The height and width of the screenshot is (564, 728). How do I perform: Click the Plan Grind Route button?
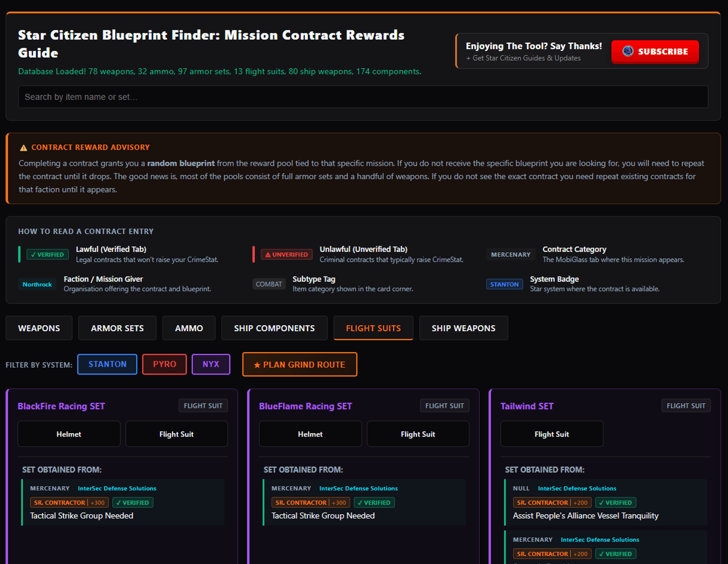point(300,365)
